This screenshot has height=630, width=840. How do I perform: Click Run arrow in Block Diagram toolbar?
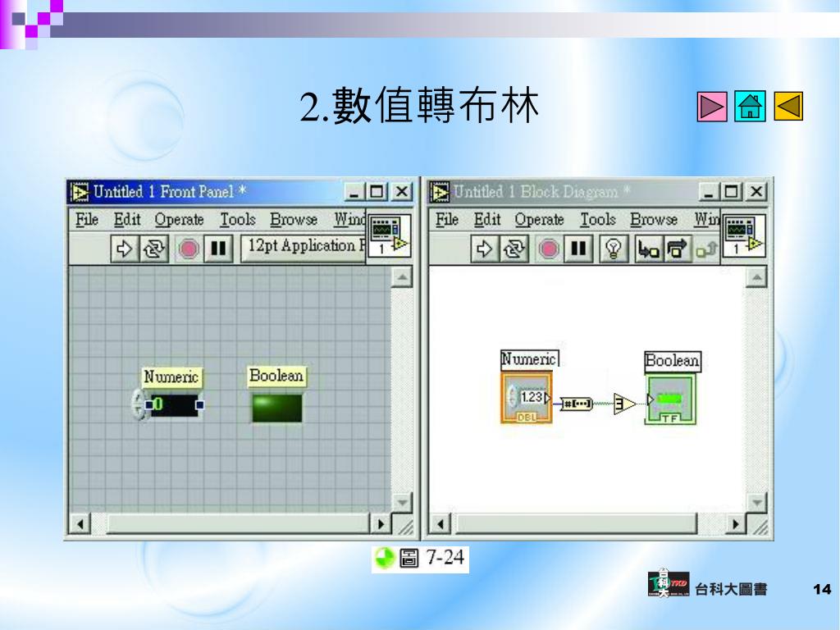pyautogui.click(x=484, y=249)
